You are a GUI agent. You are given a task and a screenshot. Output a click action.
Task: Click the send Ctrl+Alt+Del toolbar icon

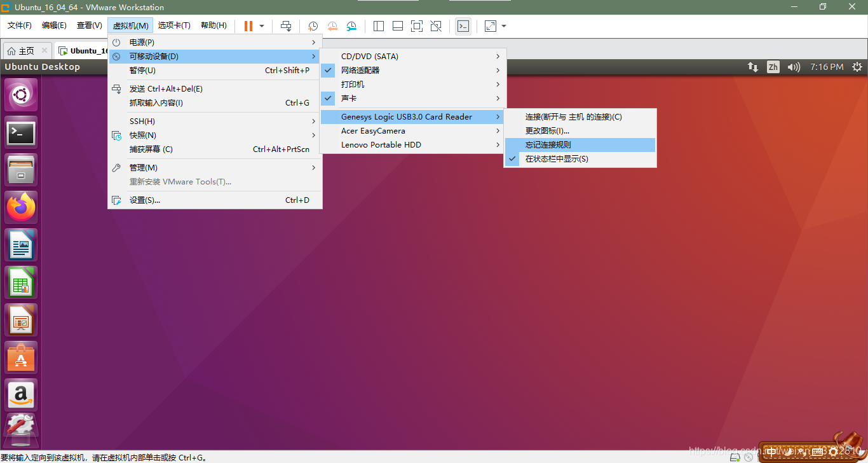click(287, 26)
